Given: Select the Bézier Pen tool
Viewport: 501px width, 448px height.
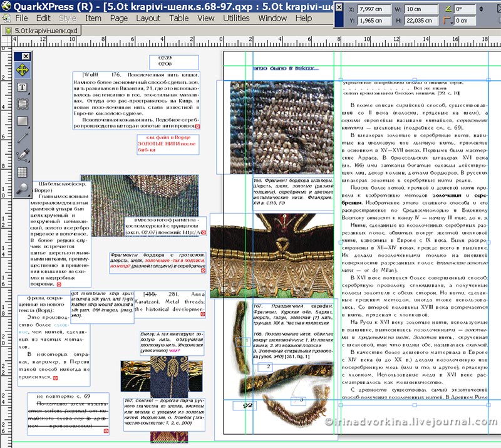Looking at the screenshot, I should [22, 155].
